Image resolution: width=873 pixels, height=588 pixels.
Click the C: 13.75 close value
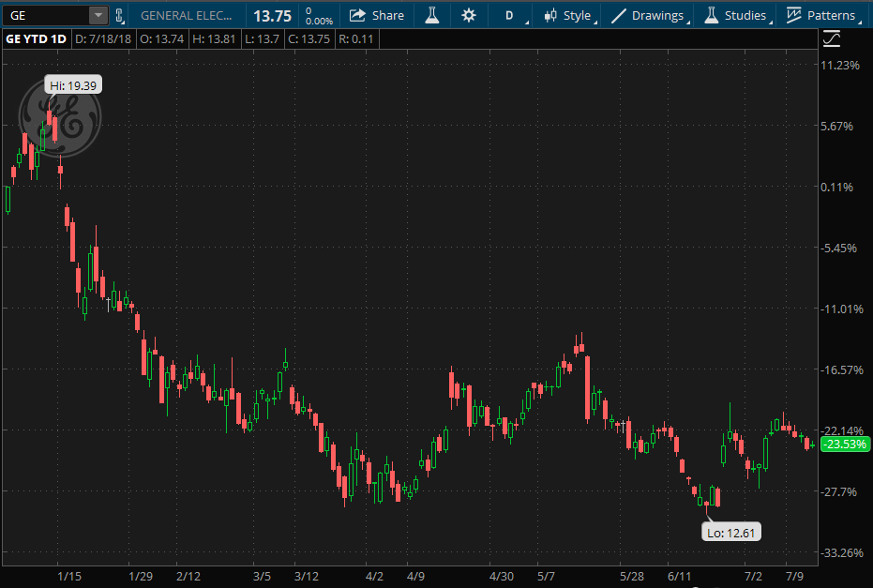point(309,39)
